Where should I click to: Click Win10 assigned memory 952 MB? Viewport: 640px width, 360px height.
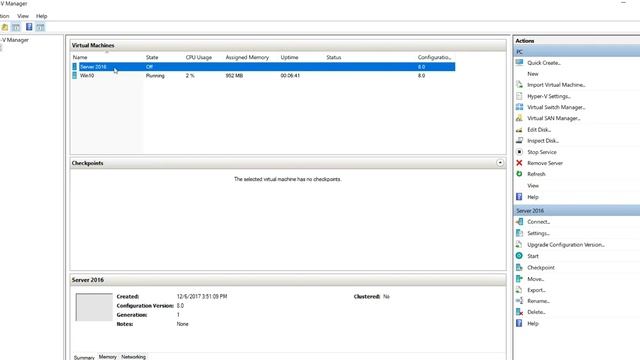234,76
